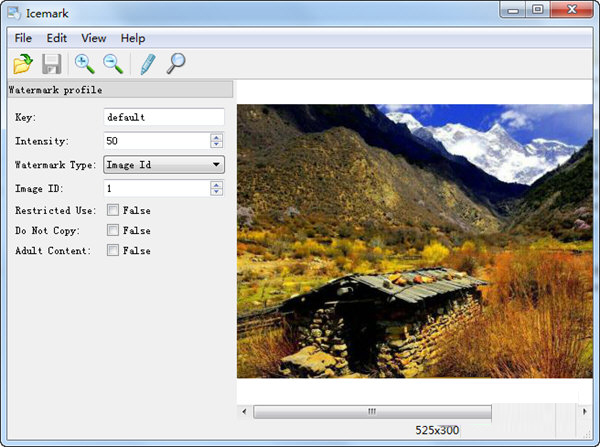Click the Watermark Type label
Viewport: 600px width, 447px height.
55,165
